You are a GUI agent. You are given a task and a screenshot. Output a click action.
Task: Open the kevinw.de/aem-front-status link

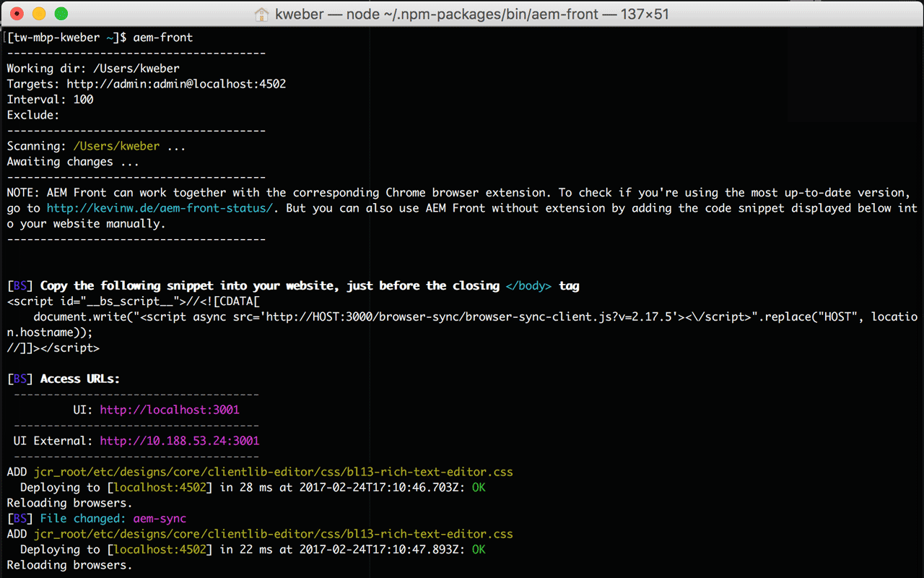click(x=160, y=208)
